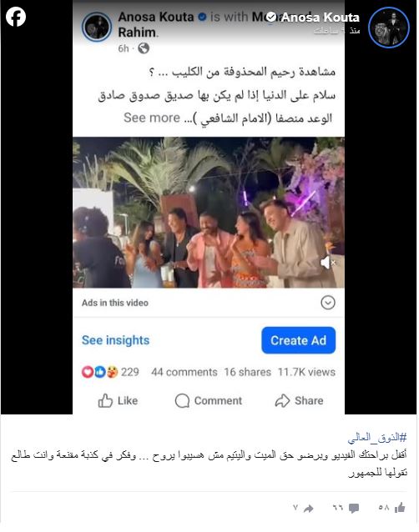Click the Facebook logo icon
The image size is (419, 532).
[16, 17]
